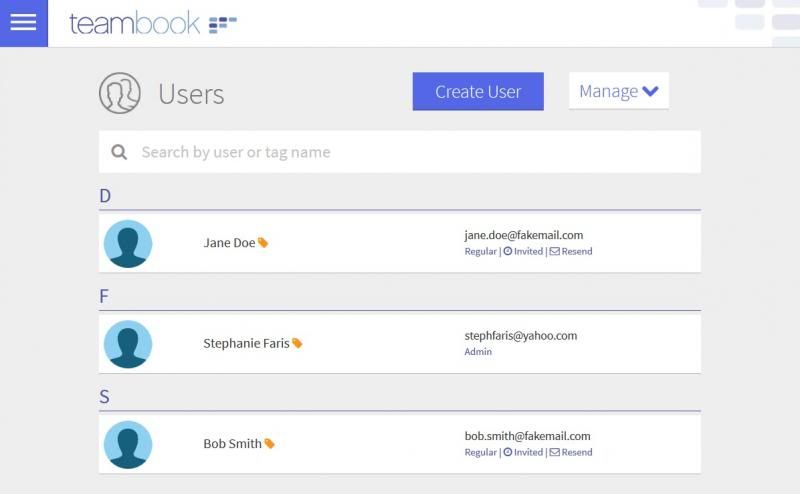Focus the user or tag search field
This screenshot has width=800, height=494.
(x=399, y=152)
